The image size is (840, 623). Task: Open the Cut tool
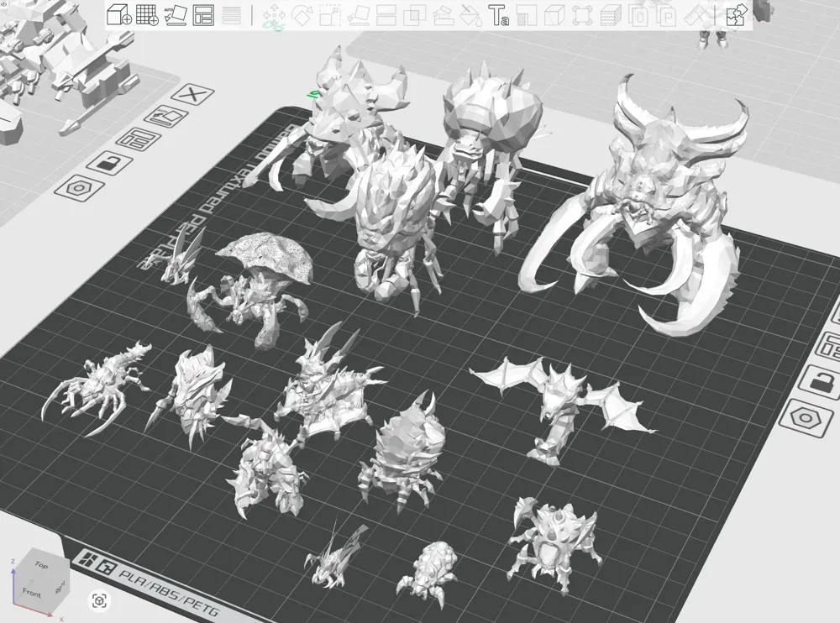386,16
